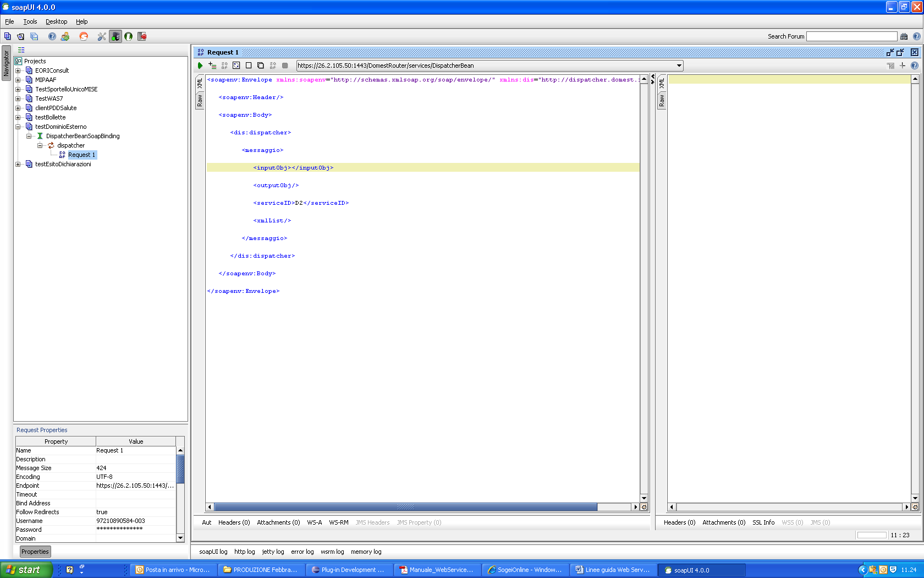Expand the EORIConsult project
924x578 pixels.
click(18, 70)
